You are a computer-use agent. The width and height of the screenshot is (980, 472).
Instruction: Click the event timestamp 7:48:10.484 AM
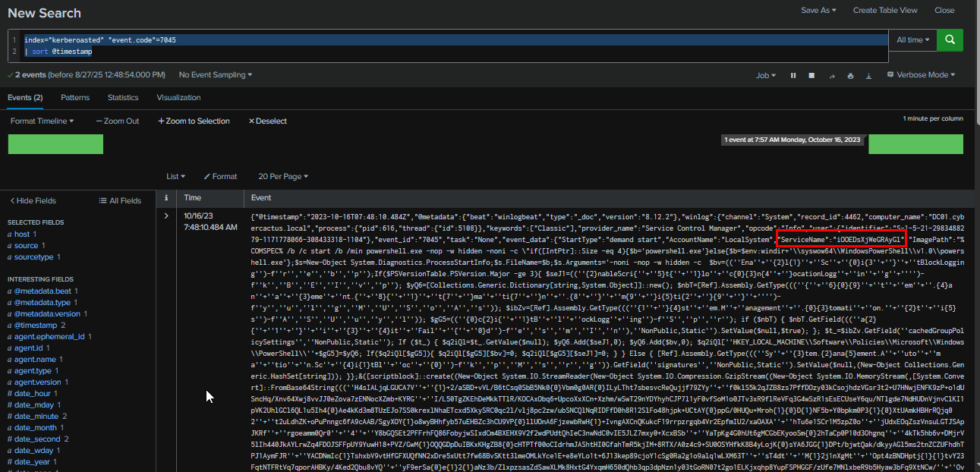pos(210,227)
